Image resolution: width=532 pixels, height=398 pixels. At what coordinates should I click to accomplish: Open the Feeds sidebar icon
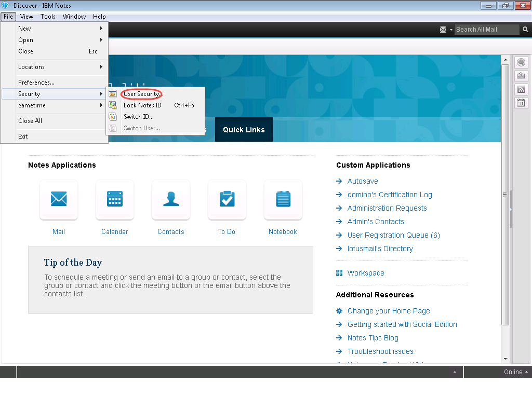coord(521,89)
